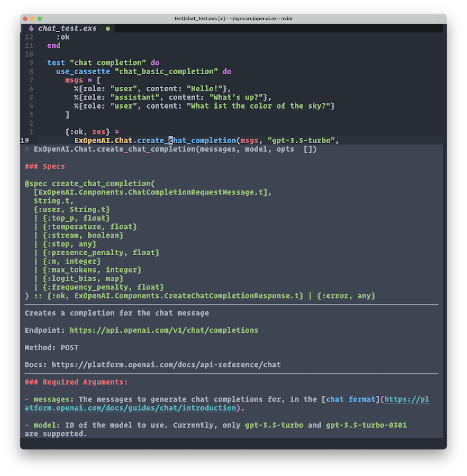467x476 pixels.
Task: Click the string "chat_basic_completion"
Action: point(166,71)
